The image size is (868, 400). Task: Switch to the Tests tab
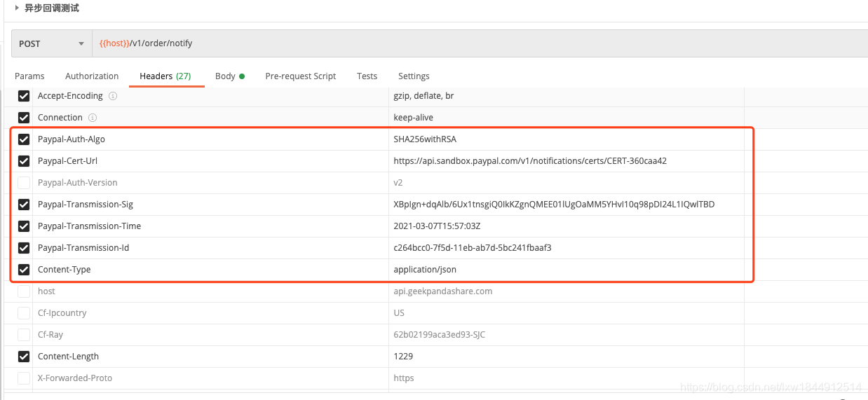point(367,76)
